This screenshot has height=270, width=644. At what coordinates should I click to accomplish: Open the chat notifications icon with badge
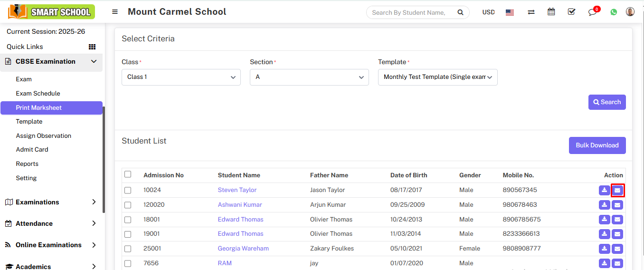[592, 12]
